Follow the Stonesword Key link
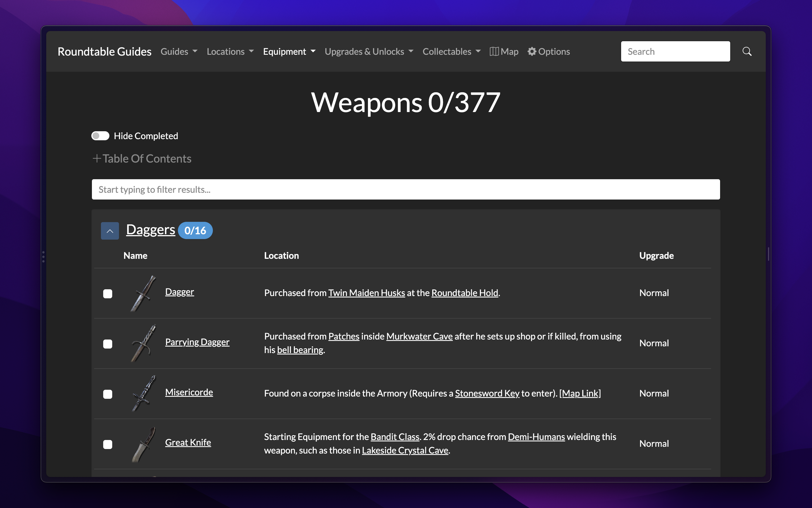This screenshot has width=812, height=508. (487, 393)
